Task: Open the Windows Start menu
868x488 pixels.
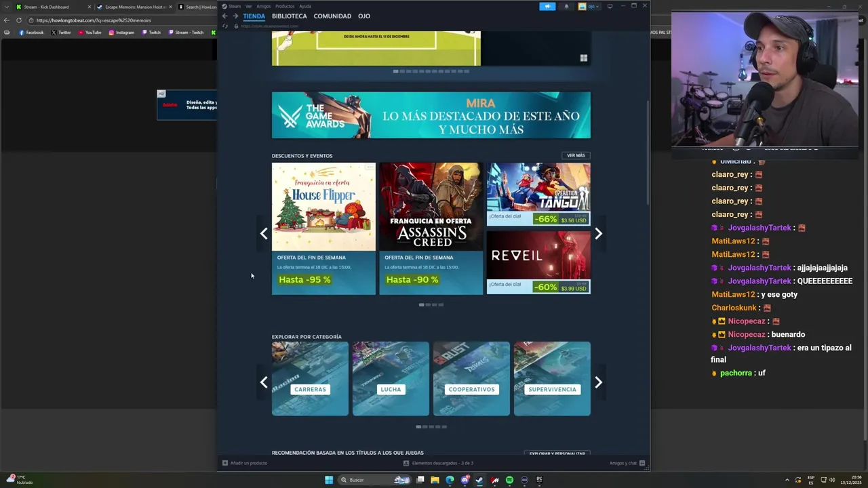Action: (x=329, y=480)
